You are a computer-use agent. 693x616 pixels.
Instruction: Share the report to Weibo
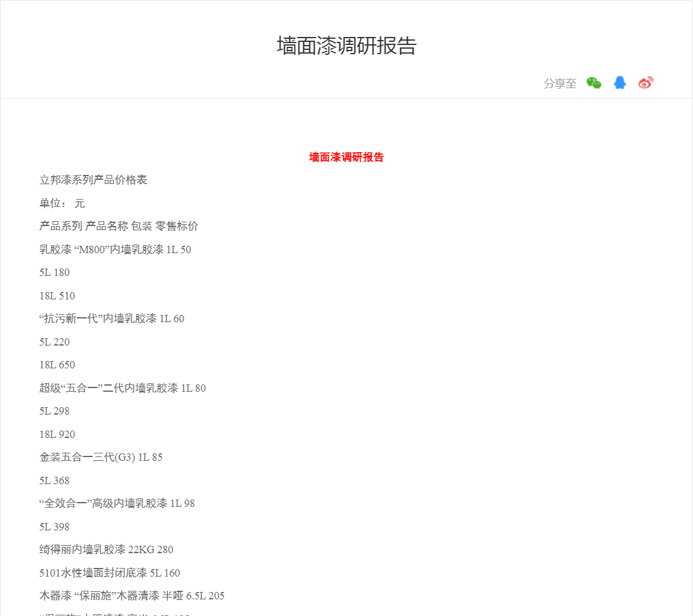pos(646,83)
